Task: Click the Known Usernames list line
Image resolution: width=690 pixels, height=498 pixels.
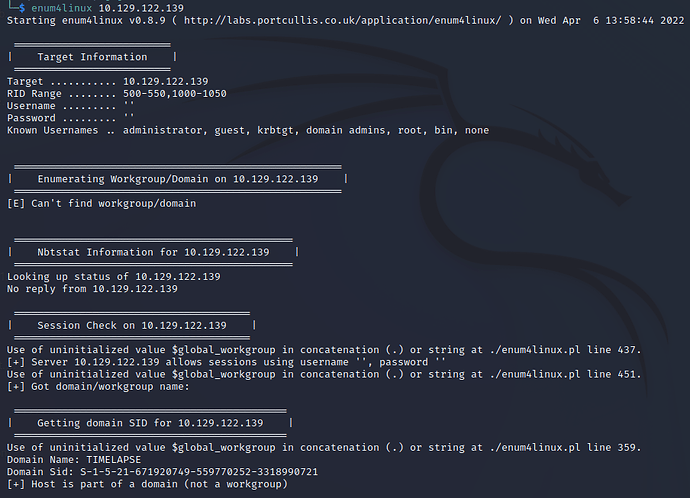Action: (x=248, y=130)
